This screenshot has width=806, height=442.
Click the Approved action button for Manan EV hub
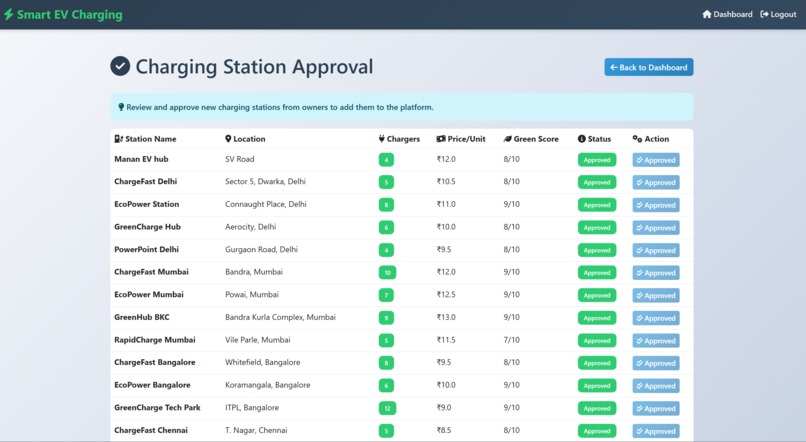[656, 160]
